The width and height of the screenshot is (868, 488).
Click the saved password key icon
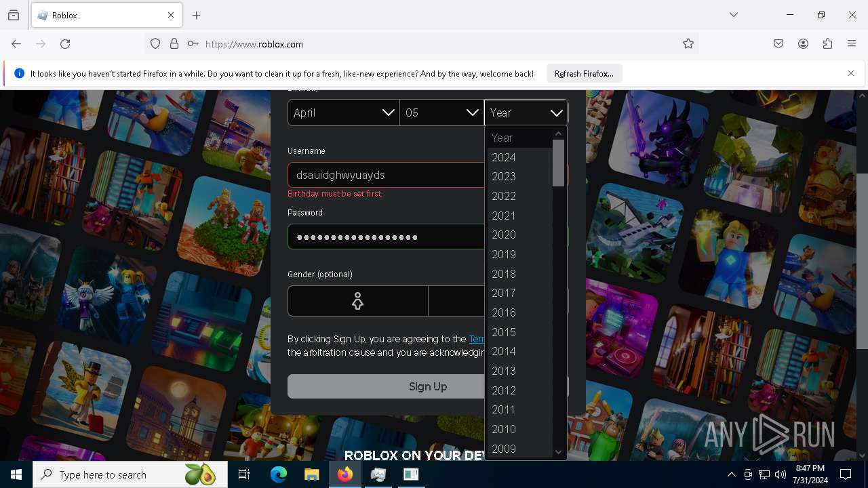tap(193, 44)
